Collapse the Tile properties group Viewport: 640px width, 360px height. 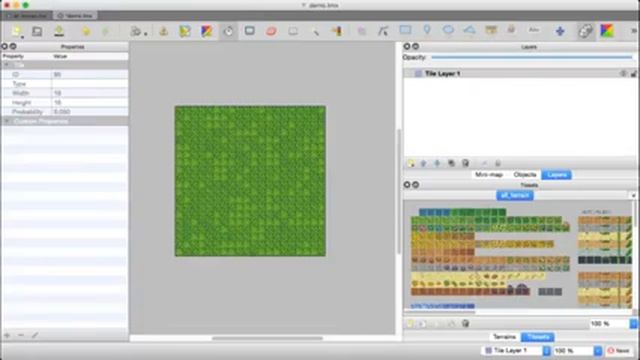tap(6, 65)
